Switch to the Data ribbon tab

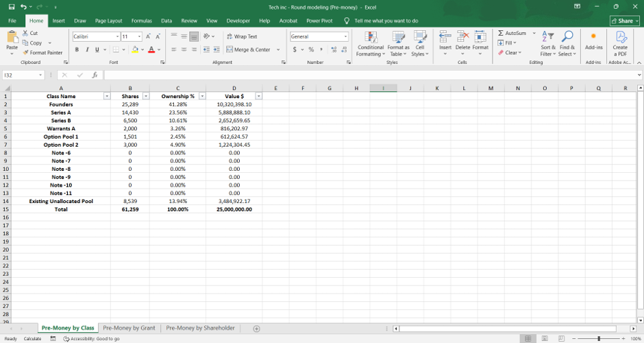[x=166, y=21]
